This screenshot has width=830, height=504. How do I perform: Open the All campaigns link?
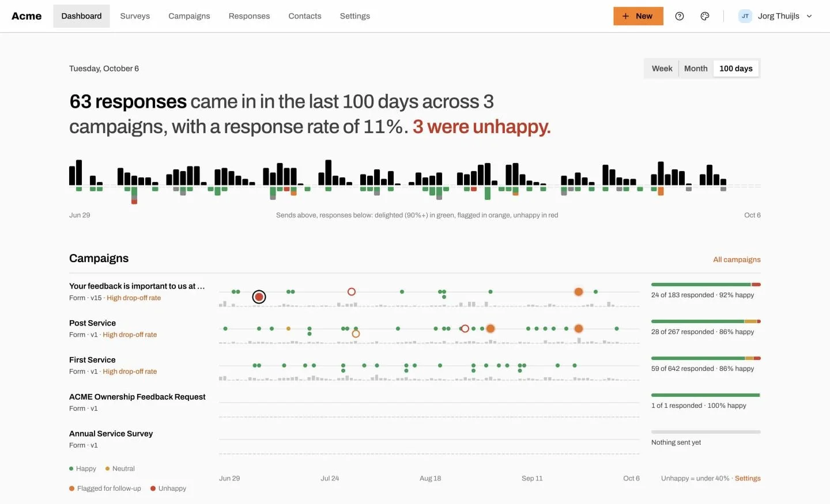(x=737, y=260)
